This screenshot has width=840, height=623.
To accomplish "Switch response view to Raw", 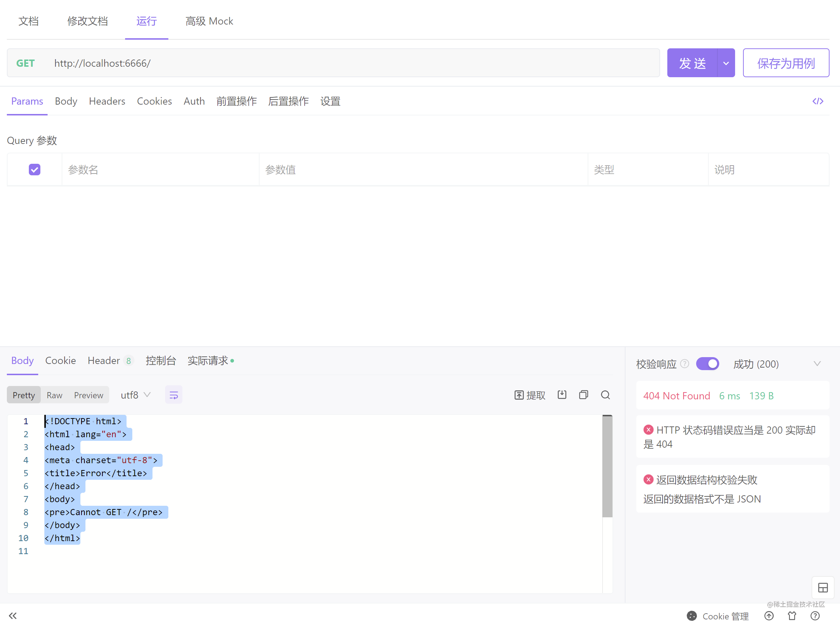I will pyautogui.click(x=54, y=395).
